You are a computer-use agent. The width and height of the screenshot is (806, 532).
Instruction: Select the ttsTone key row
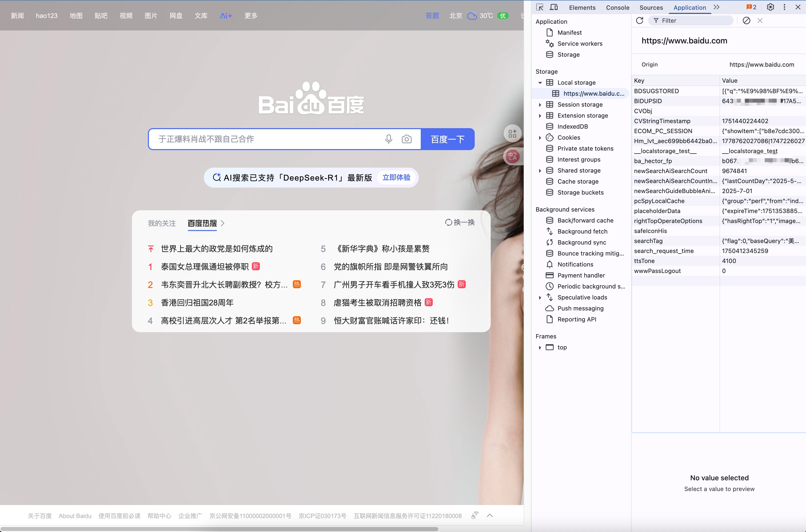tap(719, 261)
